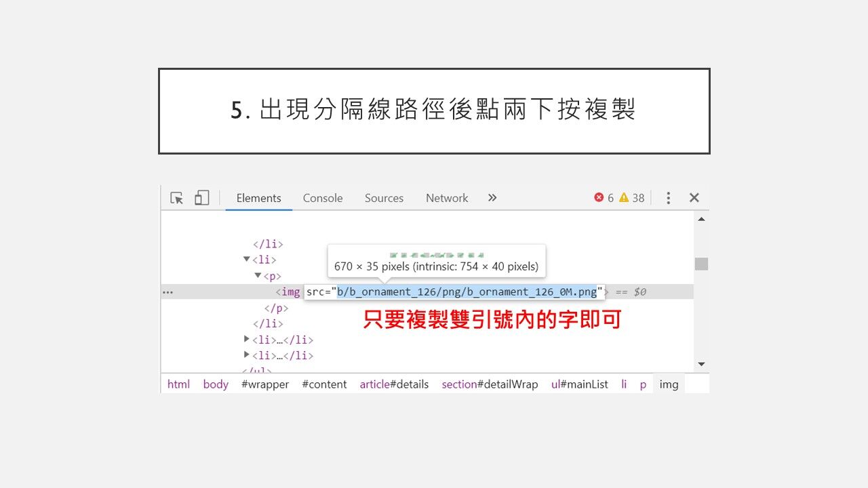Click the image preview thumbnail in tooltip

[437, 254]
